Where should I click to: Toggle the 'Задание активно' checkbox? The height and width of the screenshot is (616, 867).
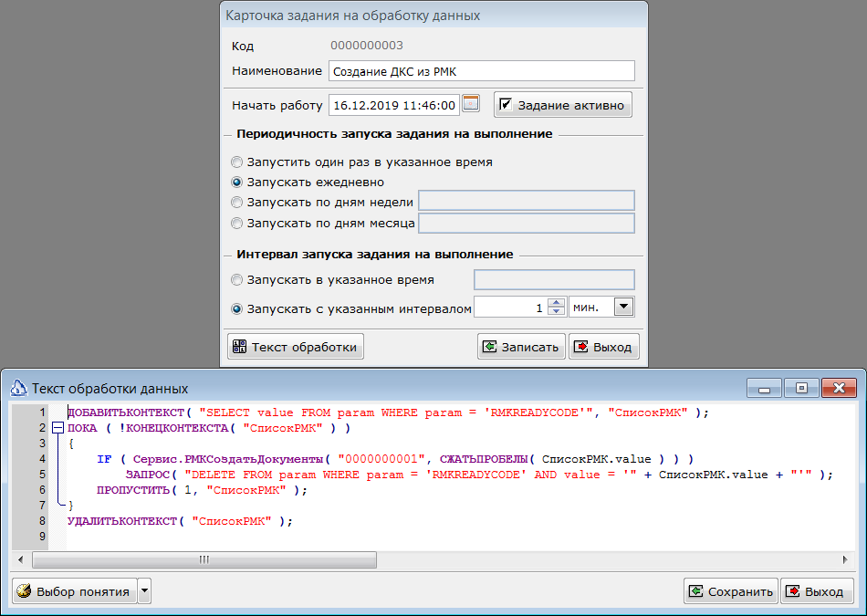[x=506, y=105]
